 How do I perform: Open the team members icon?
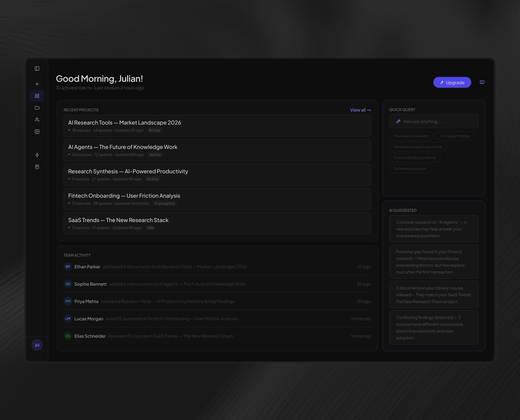point(37,120)
